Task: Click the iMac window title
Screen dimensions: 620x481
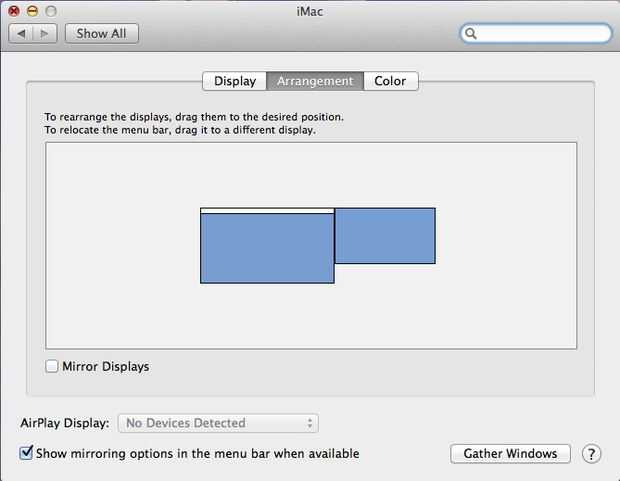Action: (310, 10)
